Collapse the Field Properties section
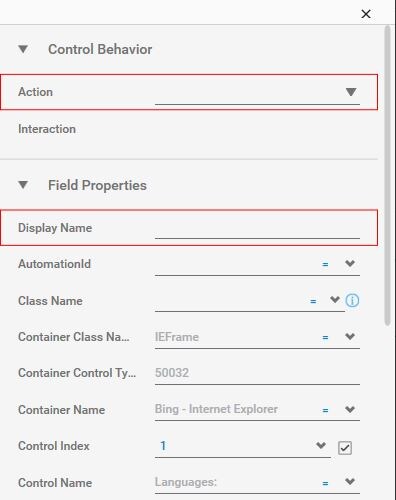 23,185
